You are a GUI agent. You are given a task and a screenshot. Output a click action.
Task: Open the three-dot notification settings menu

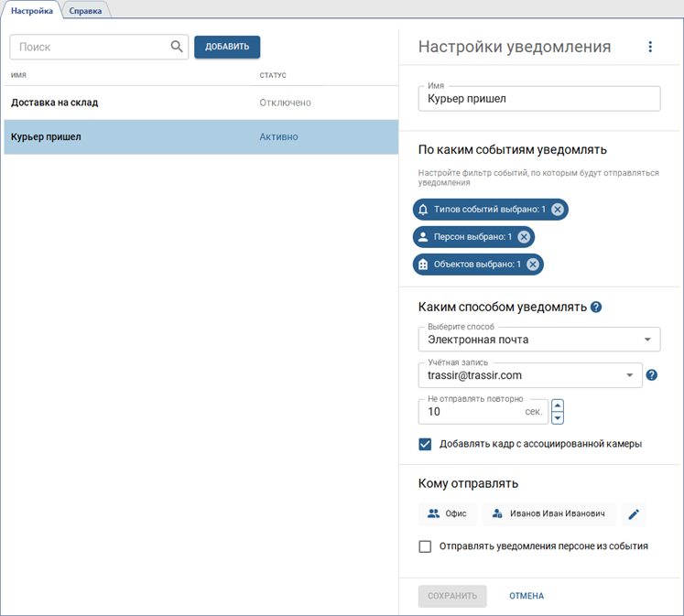click(x=650, y=47)
